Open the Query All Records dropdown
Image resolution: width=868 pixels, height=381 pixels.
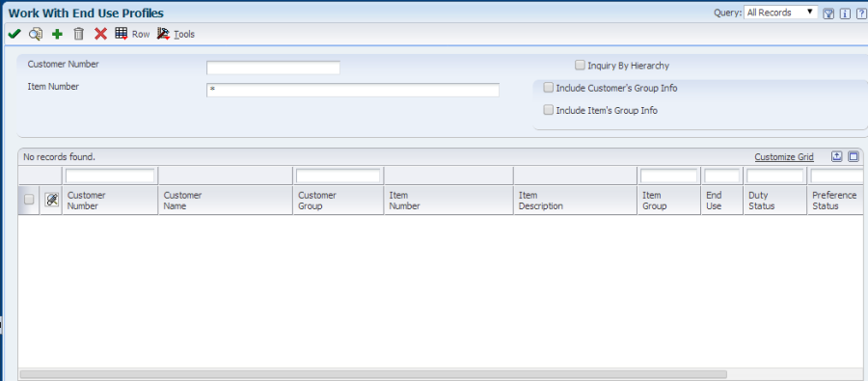tap(780, 13)
